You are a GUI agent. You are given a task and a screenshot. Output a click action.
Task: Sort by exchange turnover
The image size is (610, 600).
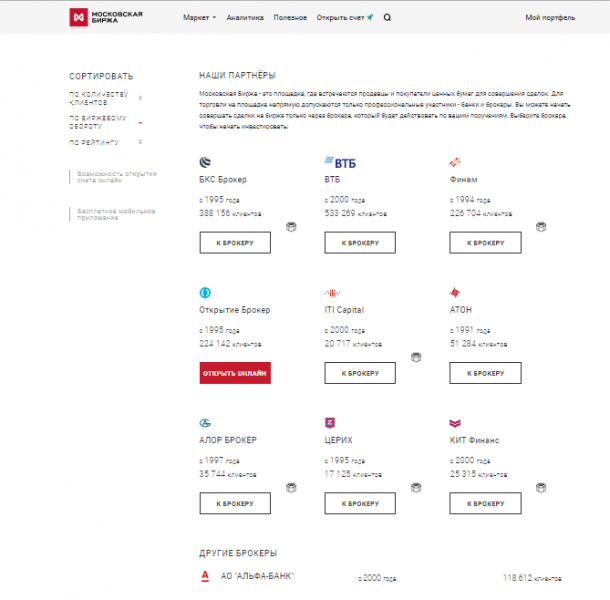105,122
